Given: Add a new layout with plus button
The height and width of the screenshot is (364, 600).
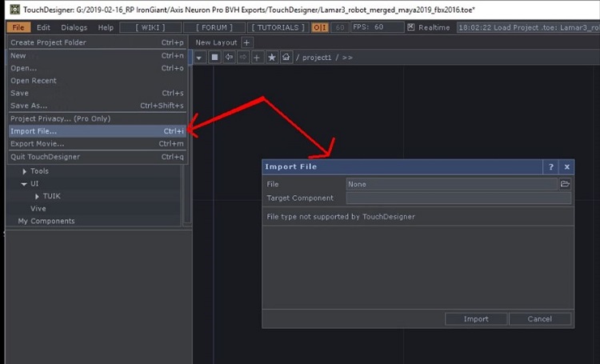Looking at the screenshot, I should [x=247, y=42].
